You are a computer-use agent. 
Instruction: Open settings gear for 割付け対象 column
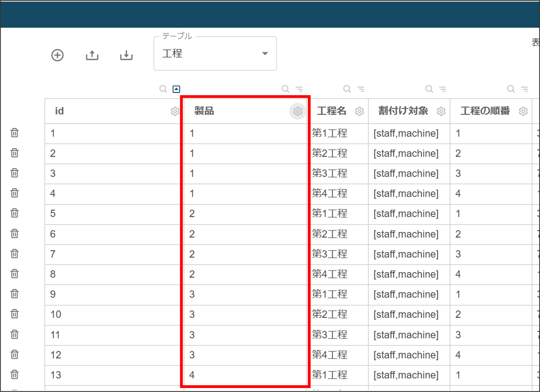[x=441, y=111]
